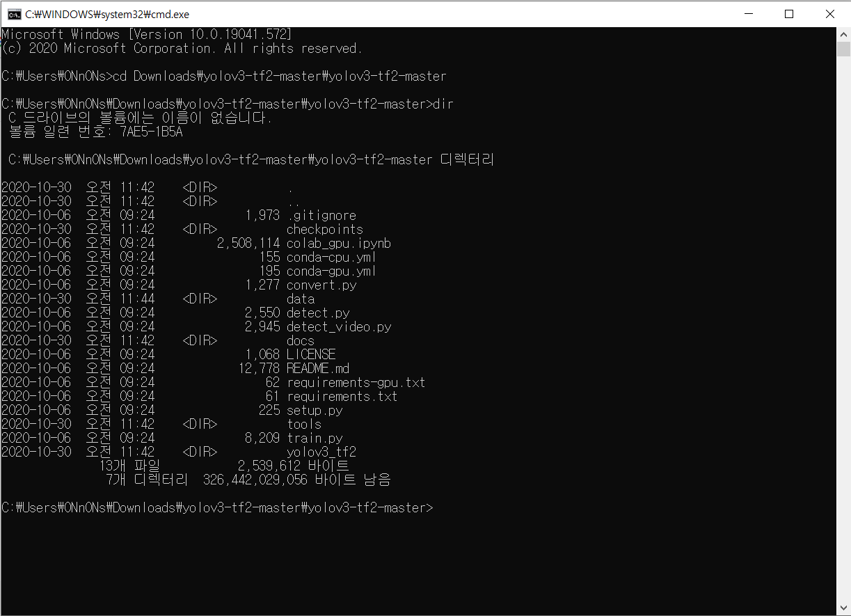Image resolution: width=851 pixels, height=616 pixels.
Task: Click the .gitignore file name
Action: 321,216
